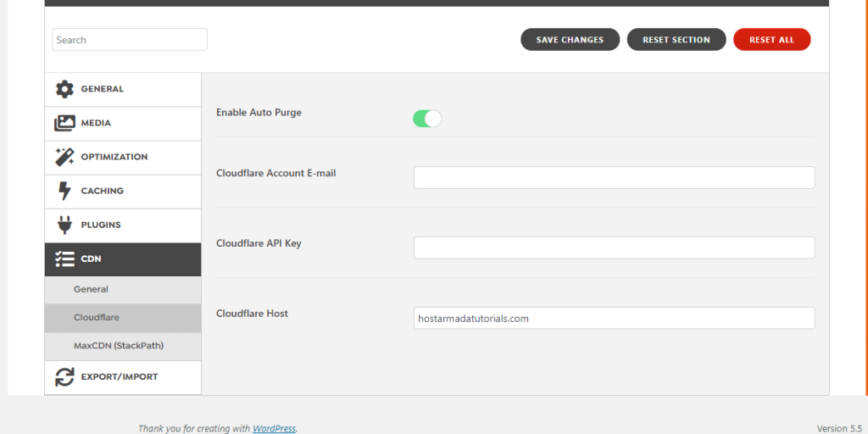Click the Plugins plug icon

coord(64,225)
